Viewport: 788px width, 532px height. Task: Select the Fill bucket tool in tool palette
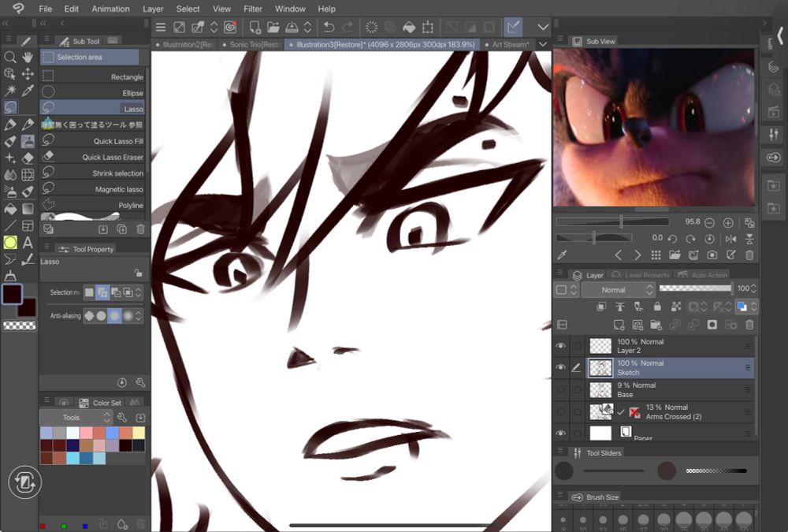tap(9, 209)
